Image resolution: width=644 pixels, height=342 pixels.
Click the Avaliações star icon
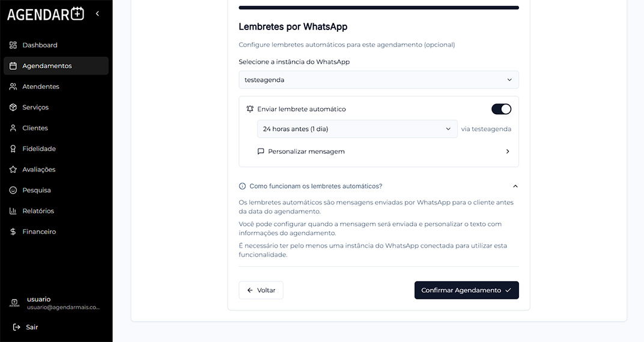13,169
